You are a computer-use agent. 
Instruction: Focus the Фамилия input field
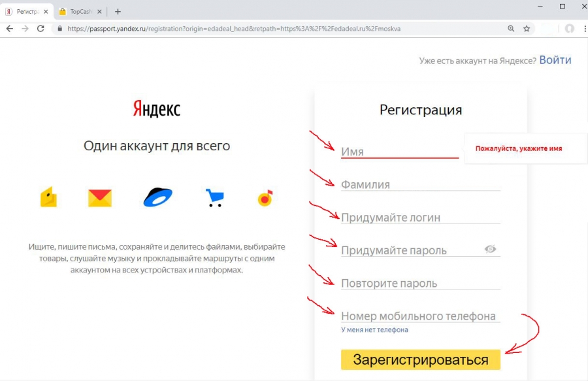pos(421,184)
